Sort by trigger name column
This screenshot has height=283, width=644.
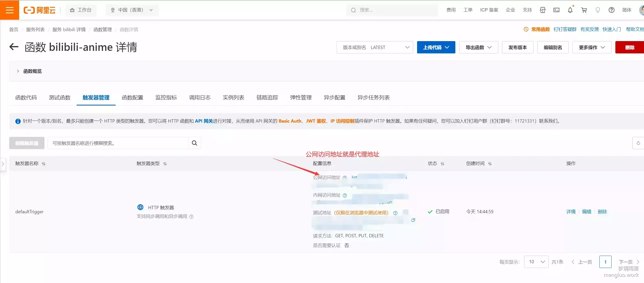coord(44,164)
